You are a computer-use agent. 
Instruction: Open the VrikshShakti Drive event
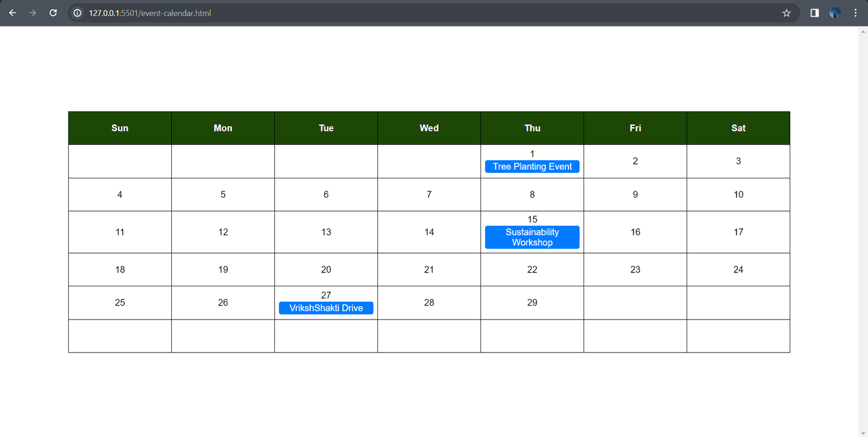point(326,308)
